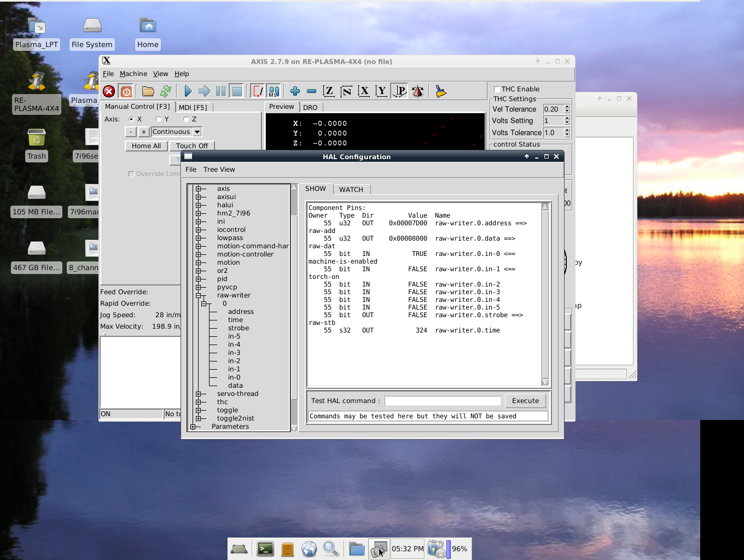Zoom out with the blue minus icon
The image size is (744, 560).
pyautogui.click(x=311, y=91)
